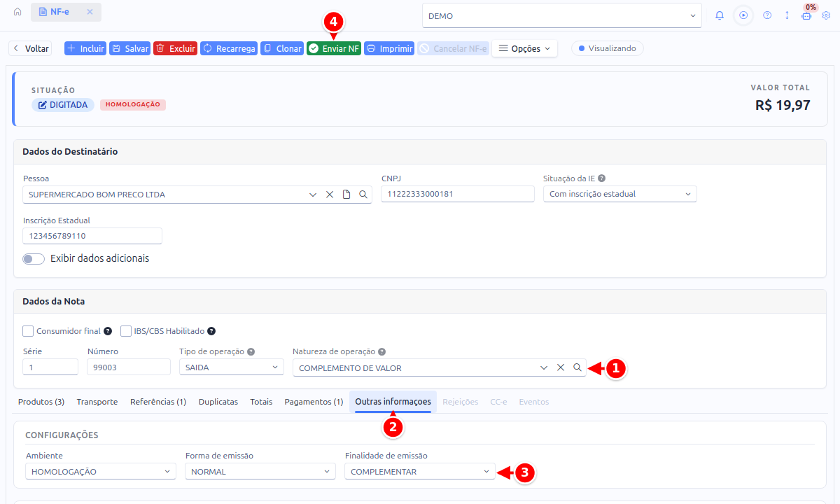This screenshot has width=840, height=504.
Task: Open the Tipo de operação SAIDA dropdown
Action: pos(232,367)
